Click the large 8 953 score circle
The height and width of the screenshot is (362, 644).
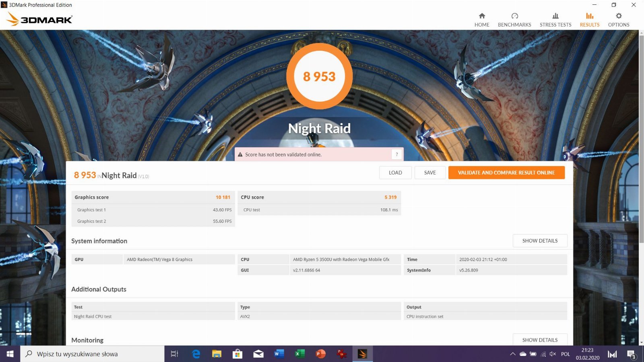(x=319, y=76)
